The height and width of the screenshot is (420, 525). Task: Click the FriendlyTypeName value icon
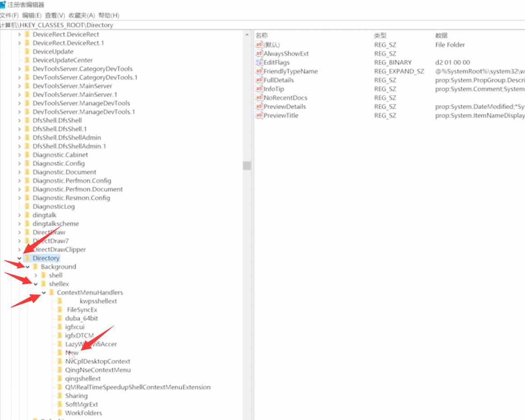(x=259, y=71)
